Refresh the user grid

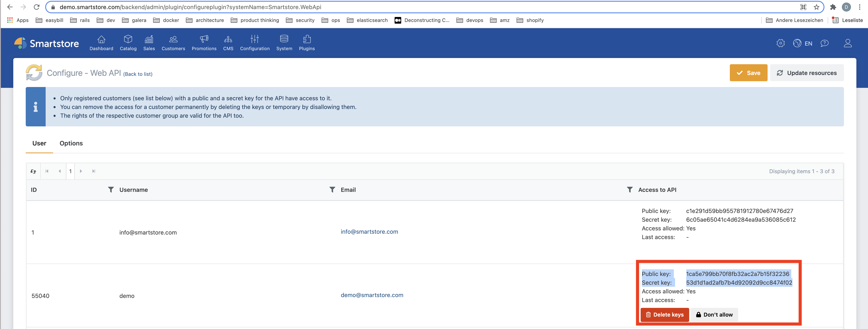(x=33, y=171)
